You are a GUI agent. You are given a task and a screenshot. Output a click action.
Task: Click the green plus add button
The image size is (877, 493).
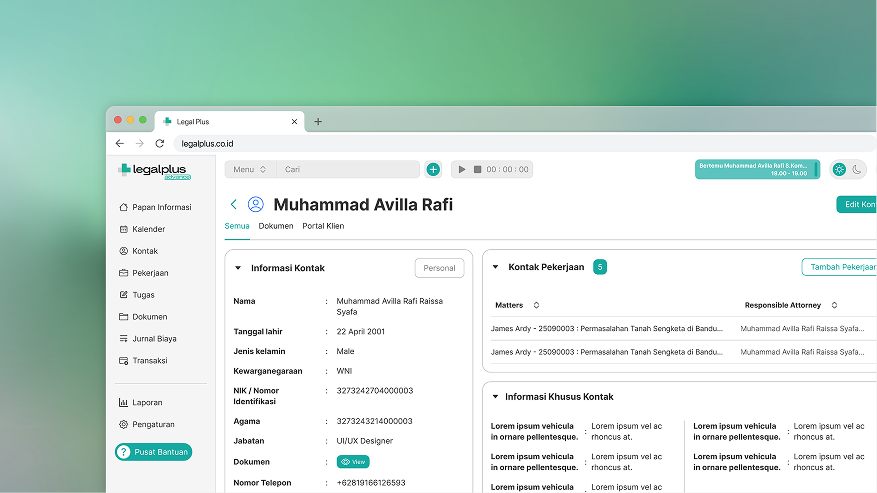(x=433, y=170)
